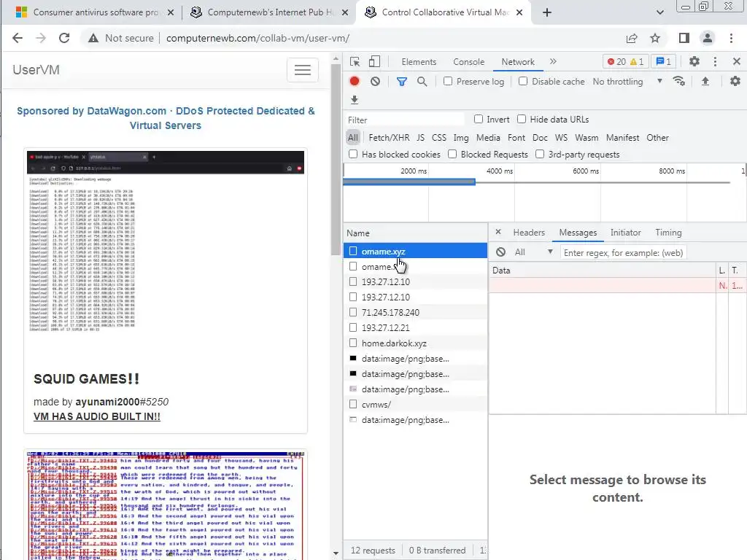Image resolution: width=747 pixels, height=560 pixels.
Task: Switch to the Elements tab
Action: (x=419, y=61)
